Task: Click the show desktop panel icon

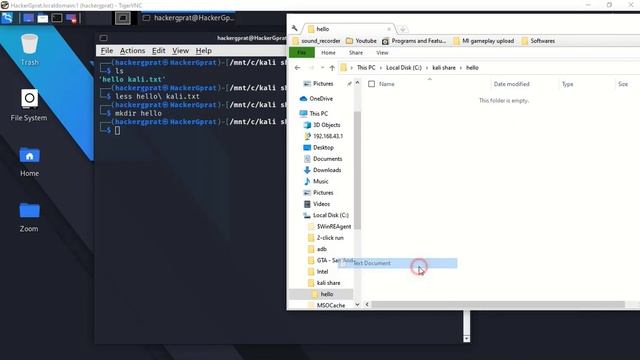Action: (x=28, y=18)
